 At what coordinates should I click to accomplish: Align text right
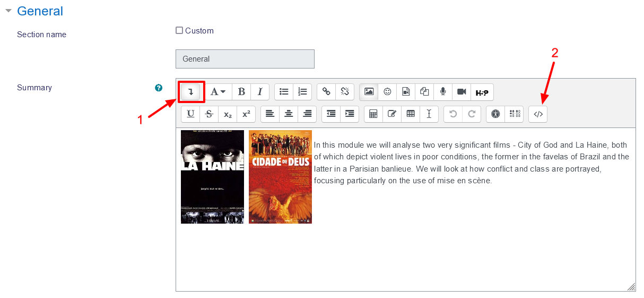[307, 114]
